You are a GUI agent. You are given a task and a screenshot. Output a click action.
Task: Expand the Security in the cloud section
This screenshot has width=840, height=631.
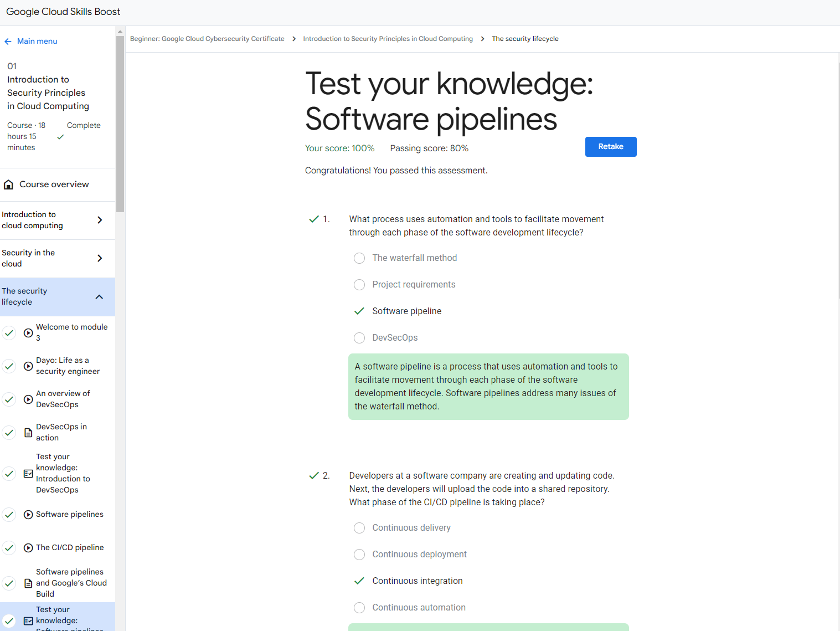pyautogui.click(x=100, y=258)
